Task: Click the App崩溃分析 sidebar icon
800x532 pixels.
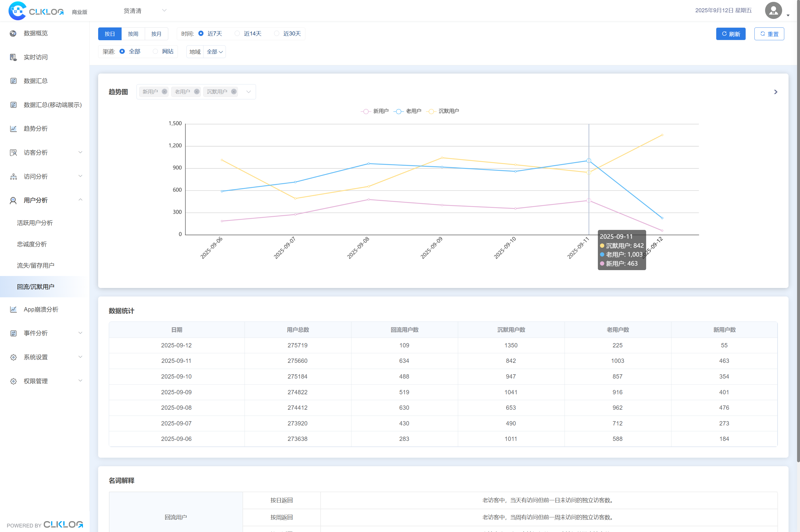Action: click(x=13, y=310)
